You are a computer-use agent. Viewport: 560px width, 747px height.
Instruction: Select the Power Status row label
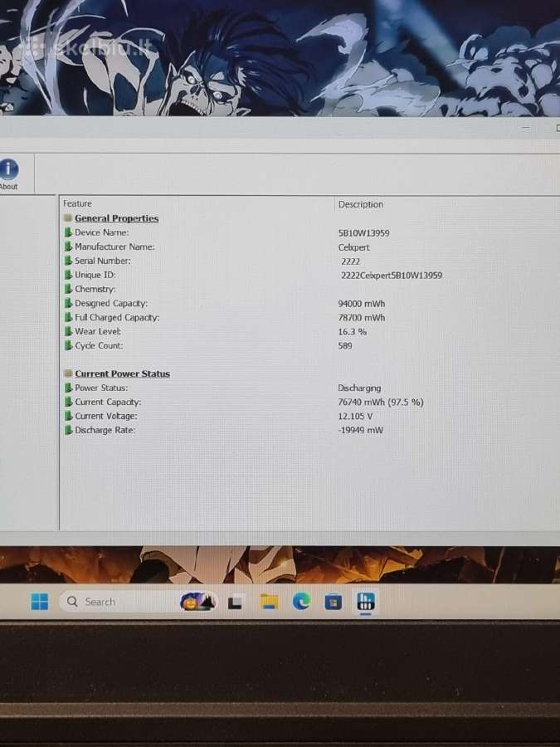pos(101,388)
